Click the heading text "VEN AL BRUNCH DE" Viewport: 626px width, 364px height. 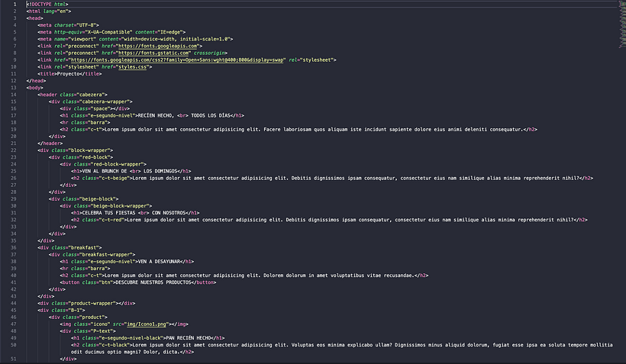point(104,171)
